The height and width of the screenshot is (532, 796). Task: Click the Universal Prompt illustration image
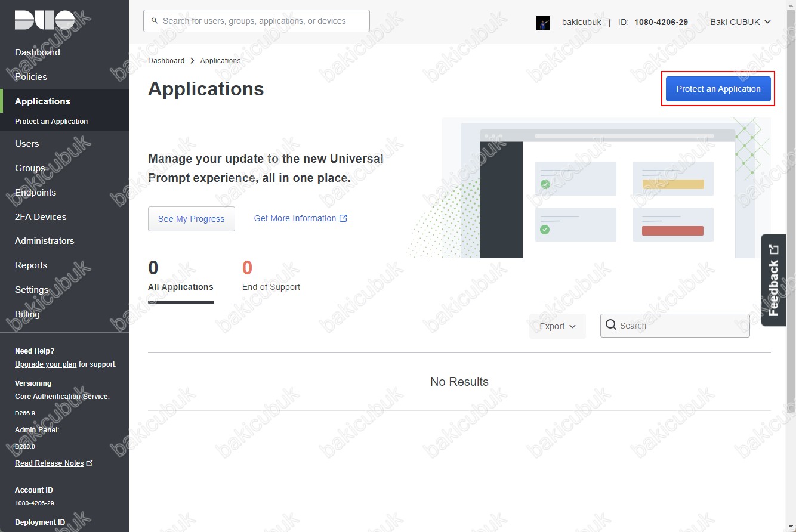tap(588, 188)
